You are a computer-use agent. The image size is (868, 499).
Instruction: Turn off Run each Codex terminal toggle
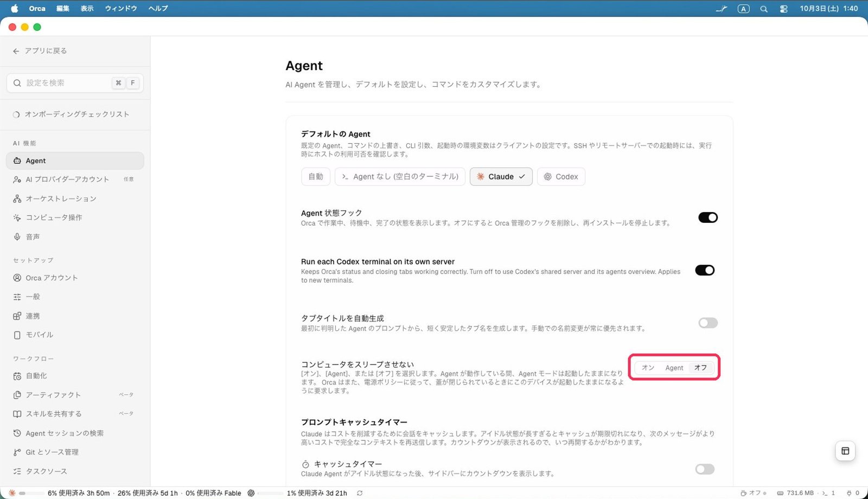[705, 270]
